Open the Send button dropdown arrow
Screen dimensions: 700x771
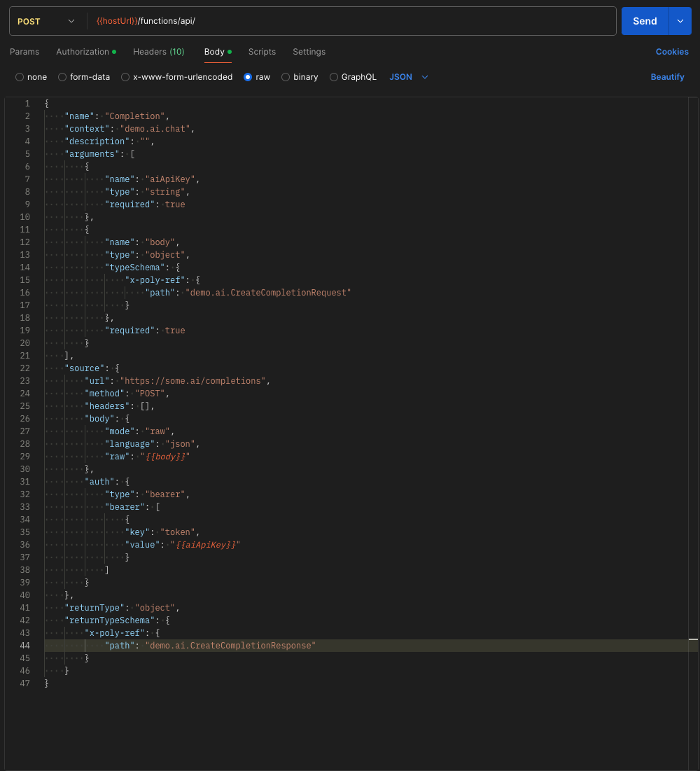678,21
